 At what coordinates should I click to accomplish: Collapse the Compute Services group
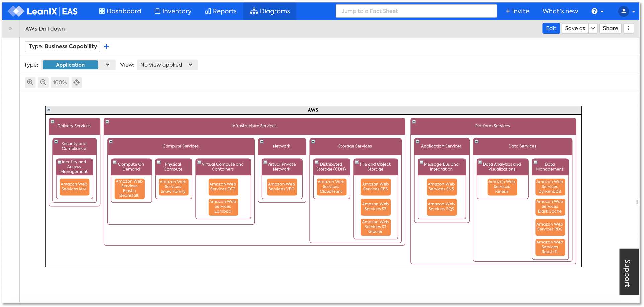pyautogui.click(x=111, y=142)
